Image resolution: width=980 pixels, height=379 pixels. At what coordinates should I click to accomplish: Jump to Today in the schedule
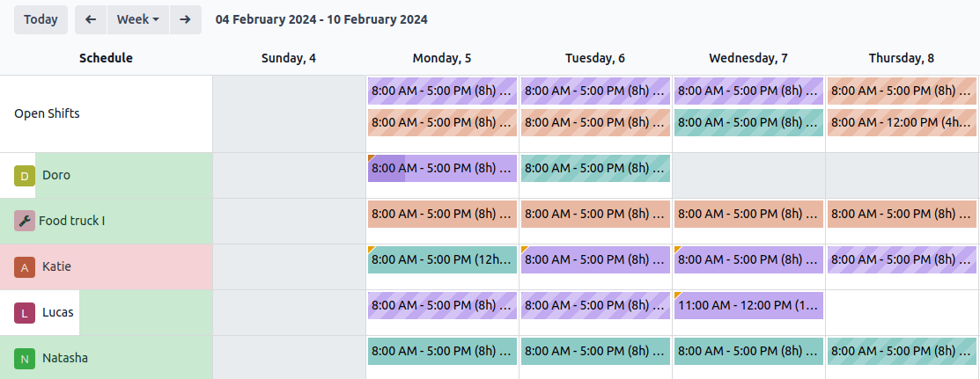[41, 19]
